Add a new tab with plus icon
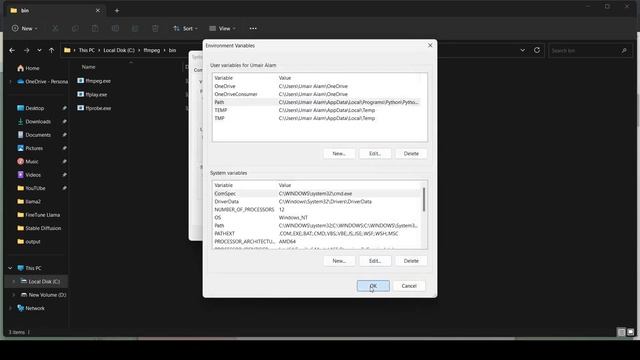Viewport: 640px width, 360px height. (x=117, y=11)
